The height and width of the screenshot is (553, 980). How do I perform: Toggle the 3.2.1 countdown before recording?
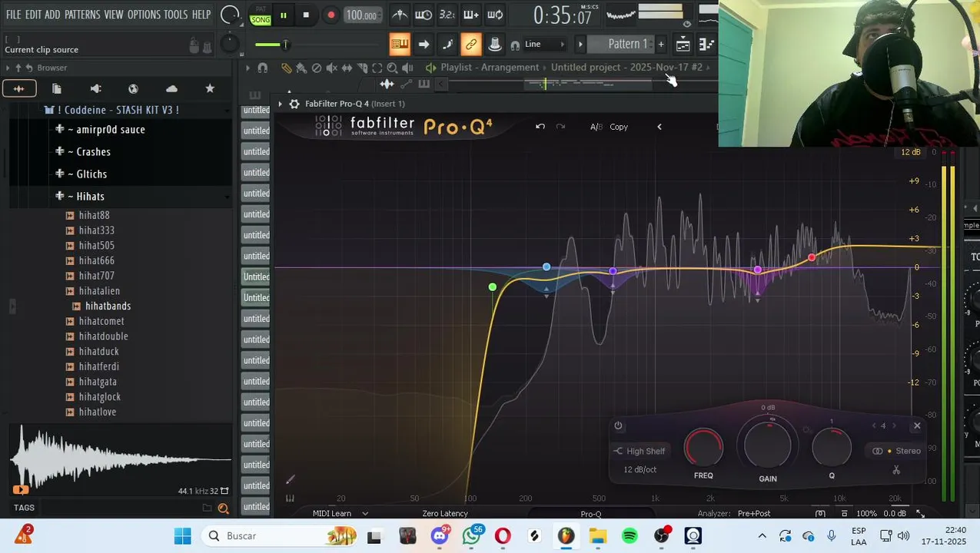pos(447,15)
